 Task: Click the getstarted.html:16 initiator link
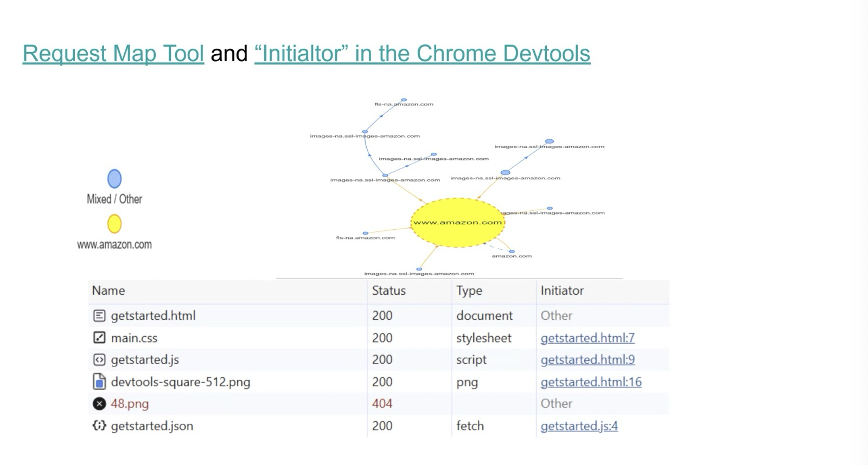(591, 382)
